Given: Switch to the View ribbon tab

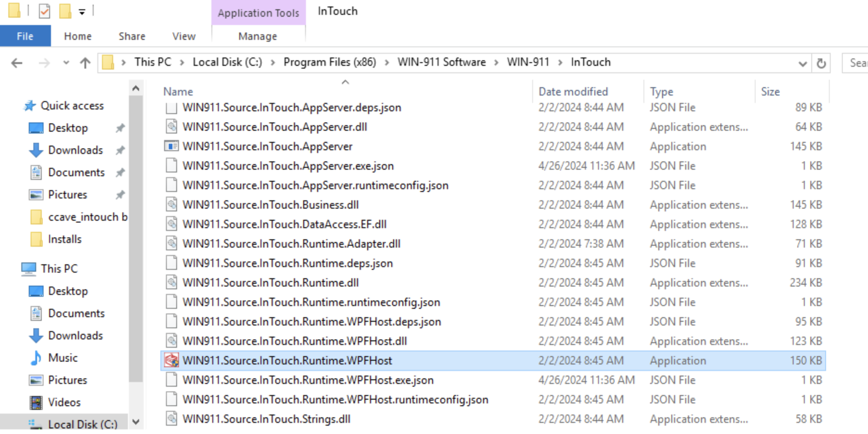Looking at the screenshot, I should [183, 36].
